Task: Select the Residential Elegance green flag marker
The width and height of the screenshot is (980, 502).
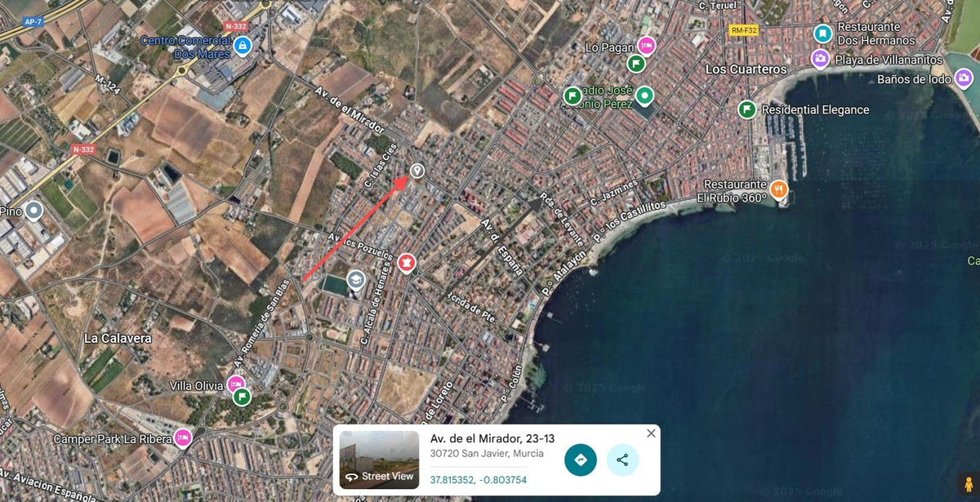Action: [746, 109]
